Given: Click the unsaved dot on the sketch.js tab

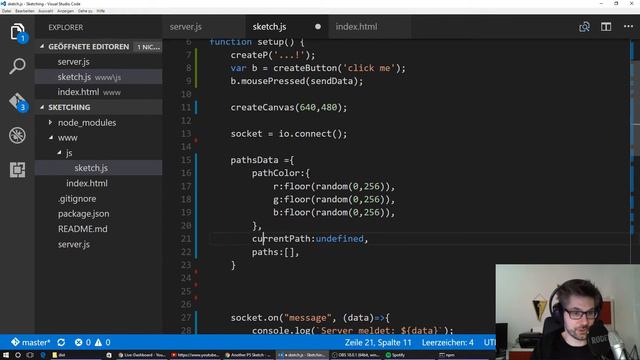Looking at the screenshot, I should point(318,27).
